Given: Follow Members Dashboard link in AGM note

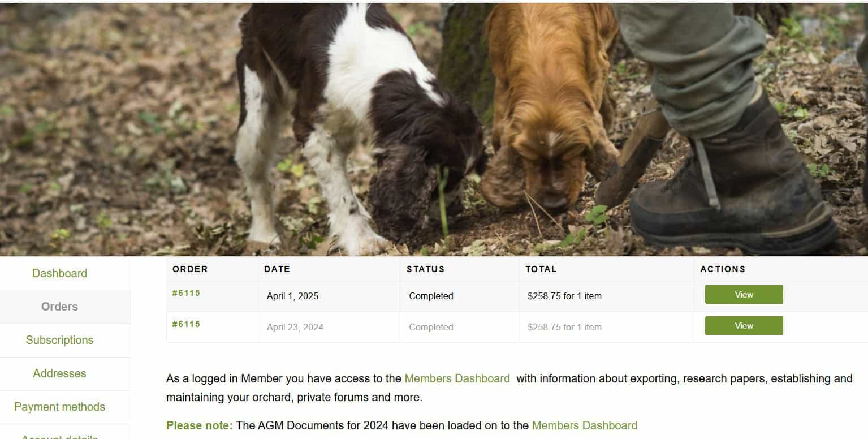Looking at the screenshot, I should 584,425.
